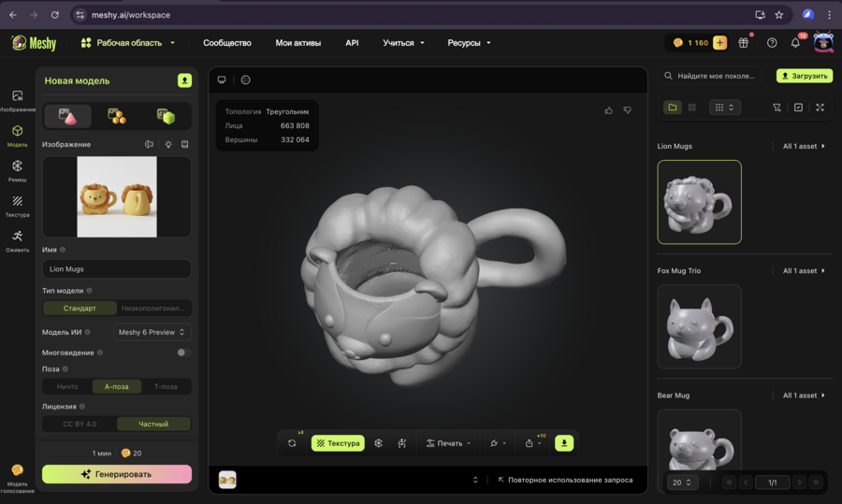
Task: Select the Модель tool in the left sidebar
Action: (17, 136)
